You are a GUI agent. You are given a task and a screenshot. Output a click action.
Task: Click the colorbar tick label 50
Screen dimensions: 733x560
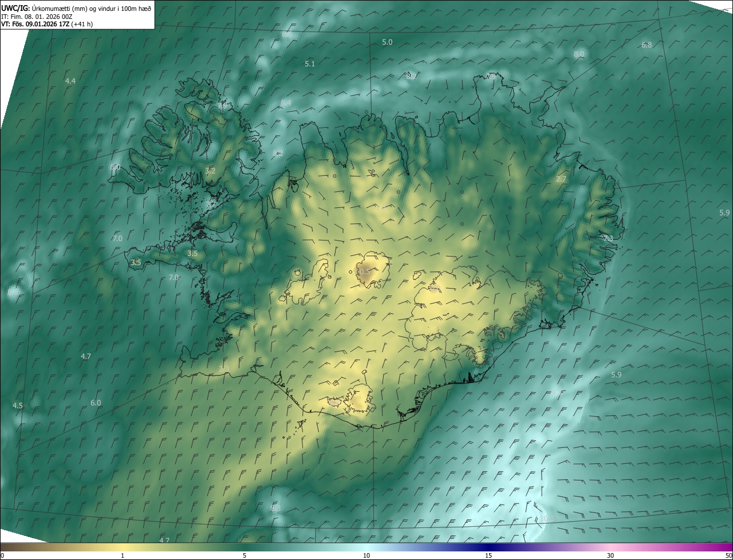(x=728, y=555)
